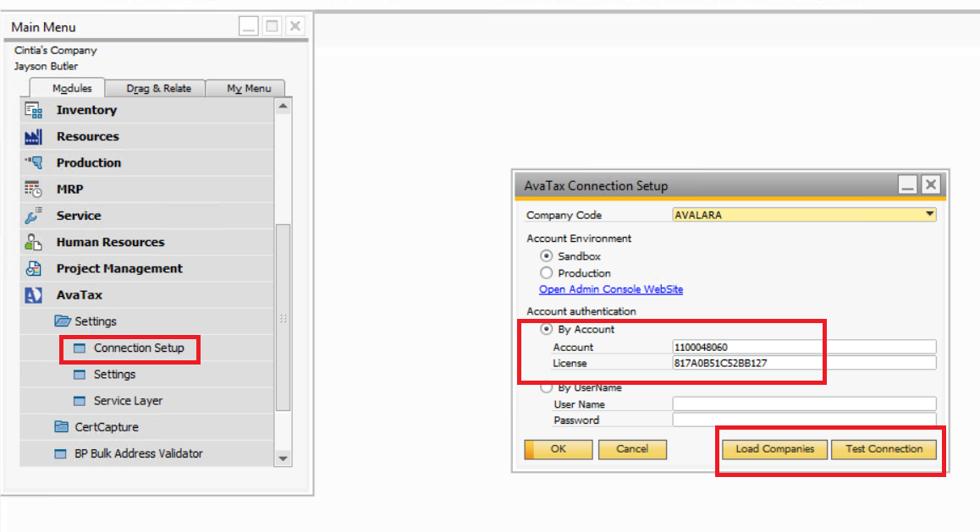Expand the CertCapture folder
The height and width of the screenshot is (532, 980).
(107, 427)
